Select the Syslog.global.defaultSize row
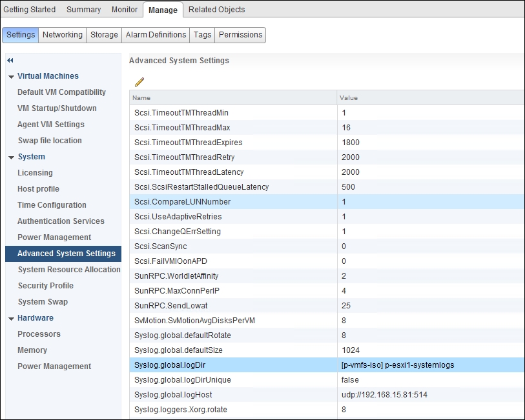 tap(327, 350)
